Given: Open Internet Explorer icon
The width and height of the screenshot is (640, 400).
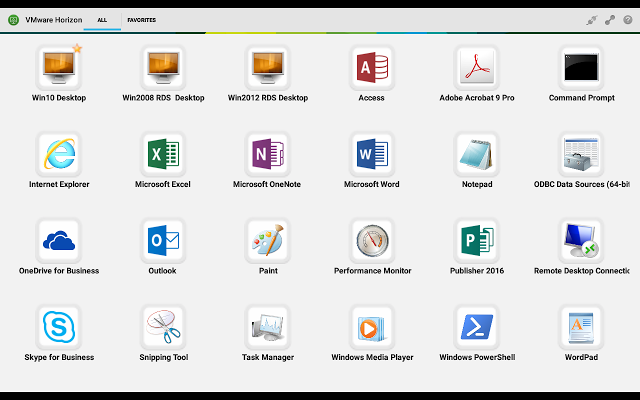Looking at the screenshot, I should point(59,154).
